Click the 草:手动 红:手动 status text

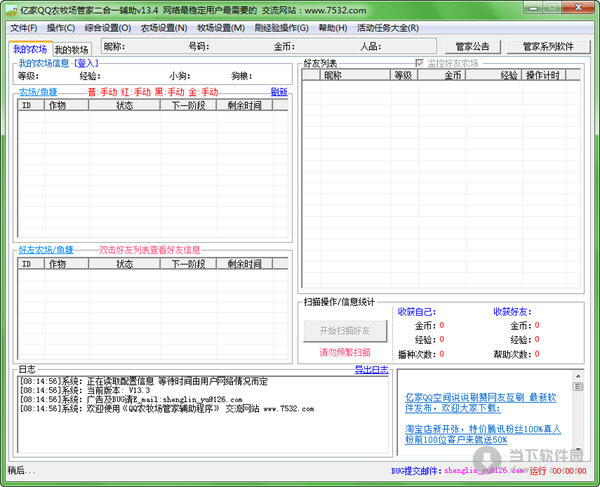(x=153, y=92)
